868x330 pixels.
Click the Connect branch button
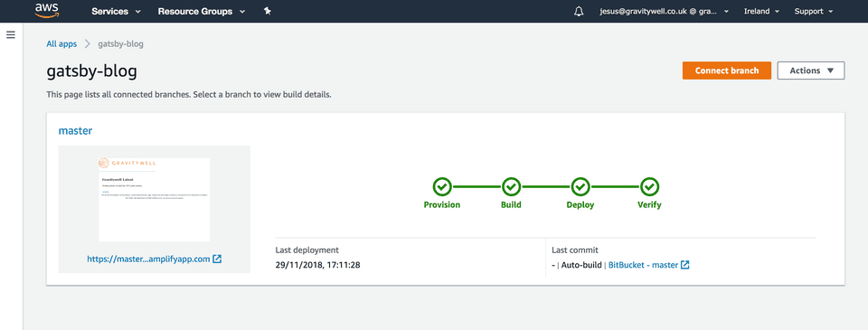(x=727, y=71)
